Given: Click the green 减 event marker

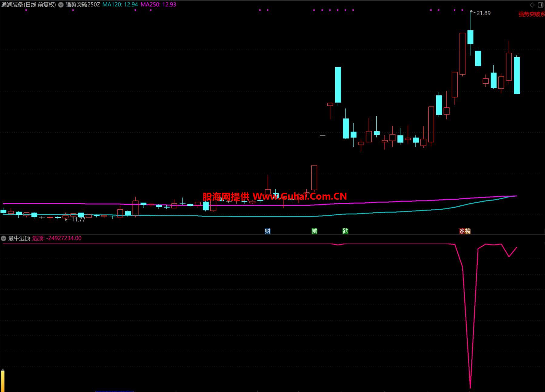Looking at the screenshot, I should [314, 231].
